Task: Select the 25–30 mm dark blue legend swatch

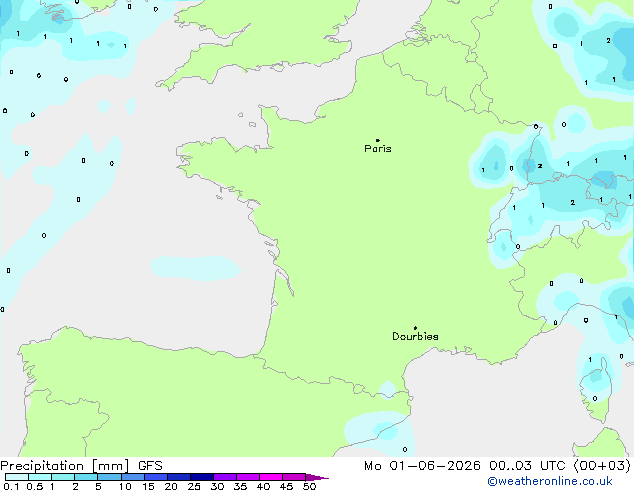Action: pyautogui.click(x=202, y=477)
